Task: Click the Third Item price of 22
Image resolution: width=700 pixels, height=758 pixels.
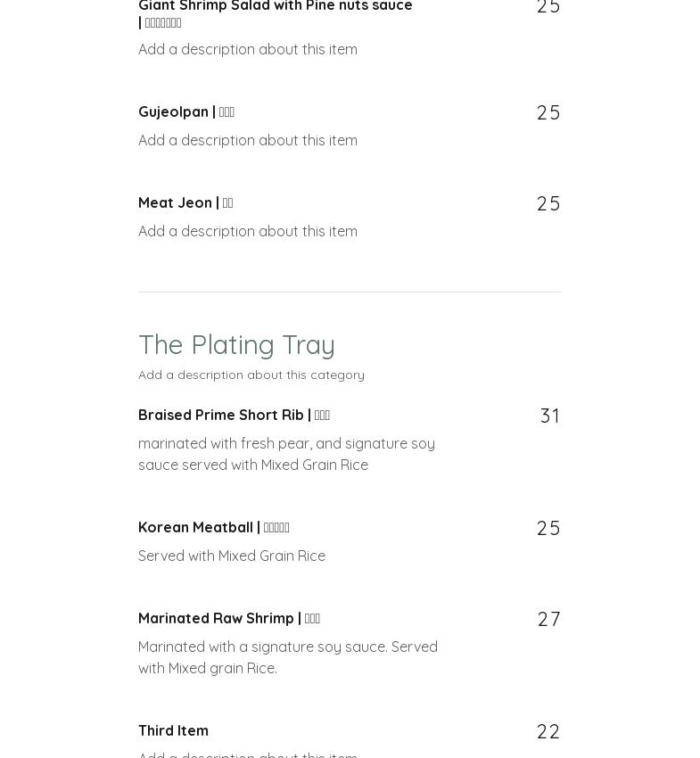Action: (548, 731)
